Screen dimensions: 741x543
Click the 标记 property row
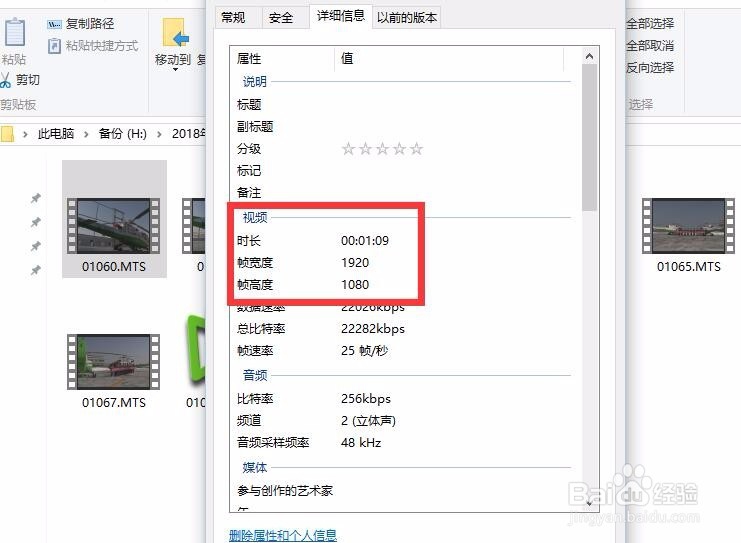pyautogui.click(x=405, y=171)
